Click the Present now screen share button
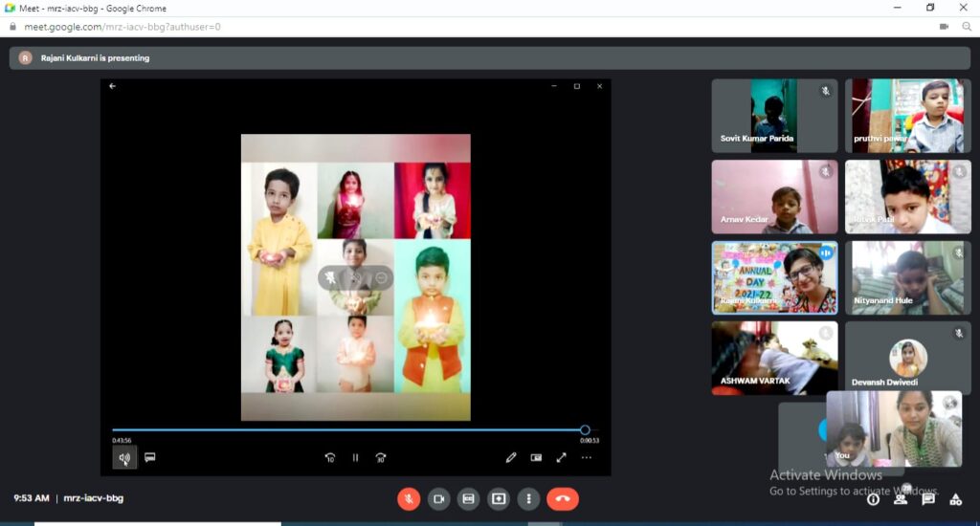980x526 pixels. 498,498
